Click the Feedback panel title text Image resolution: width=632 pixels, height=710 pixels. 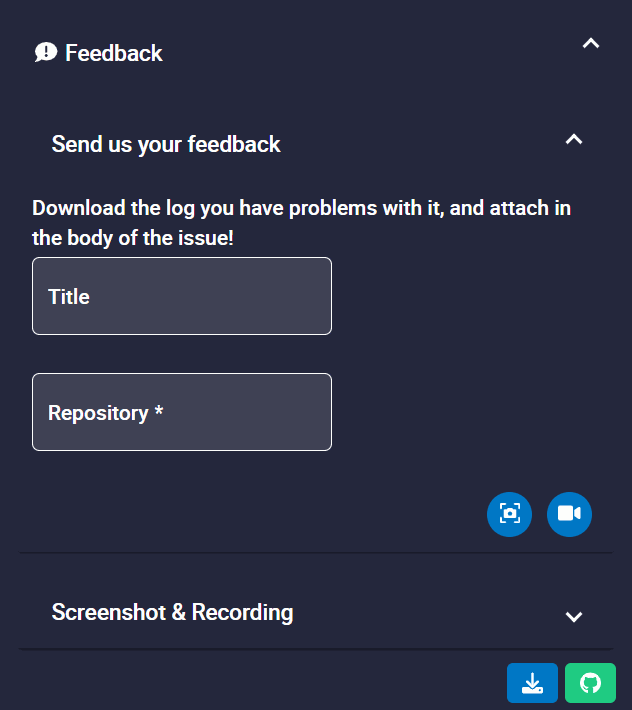[x=114, y=53]
